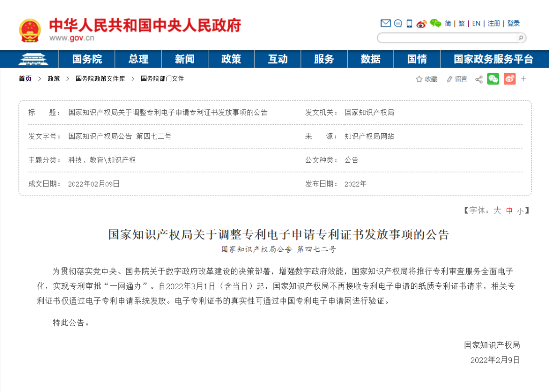Open the 互动 menu tab

(278, 59)
